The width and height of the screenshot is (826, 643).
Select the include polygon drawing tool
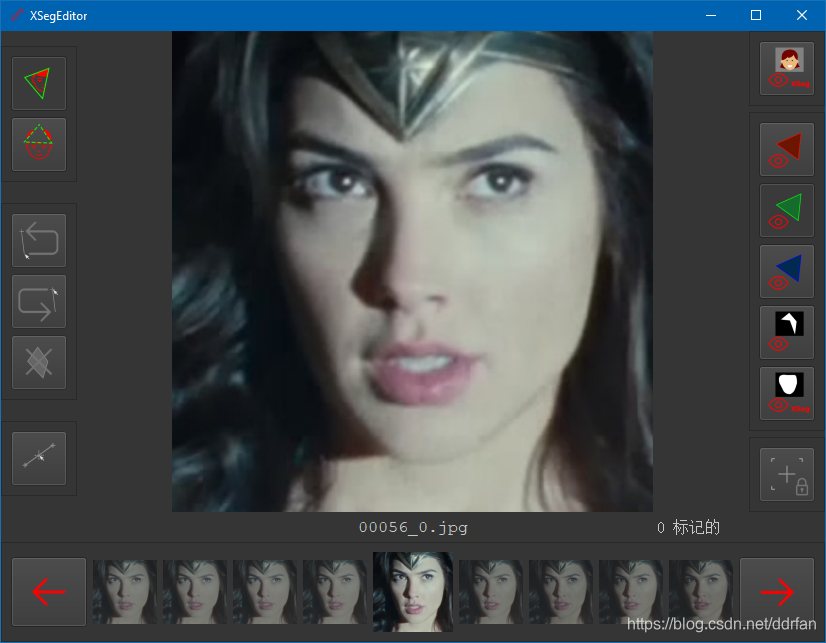(x=39, y=83)
